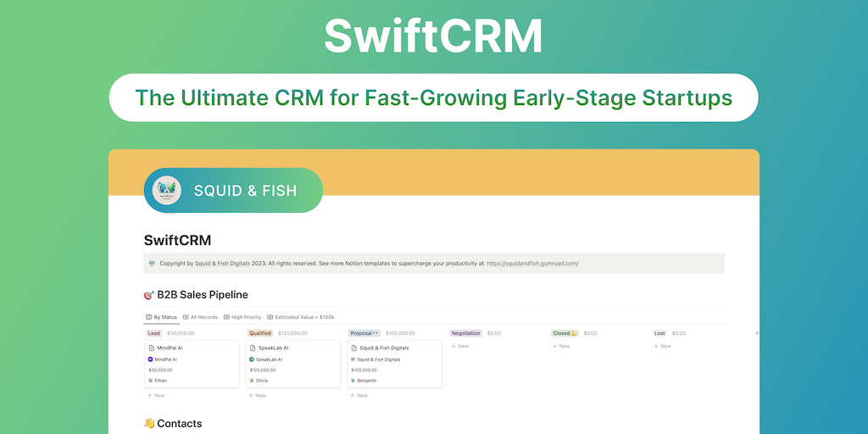Click the Proposal status tag
Screen dimensions: 868x434
364,333
